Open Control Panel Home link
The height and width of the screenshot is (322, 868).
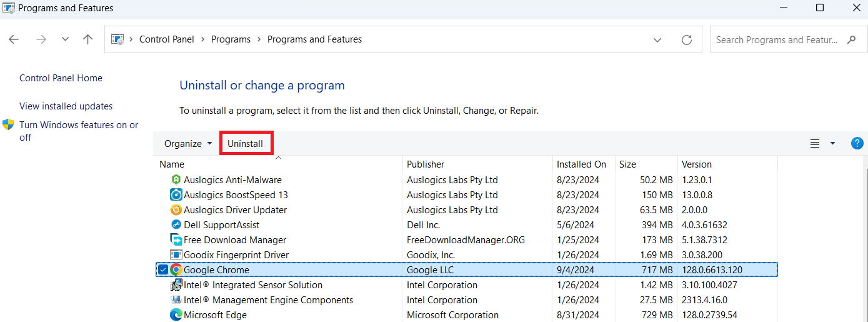point(61,78)
